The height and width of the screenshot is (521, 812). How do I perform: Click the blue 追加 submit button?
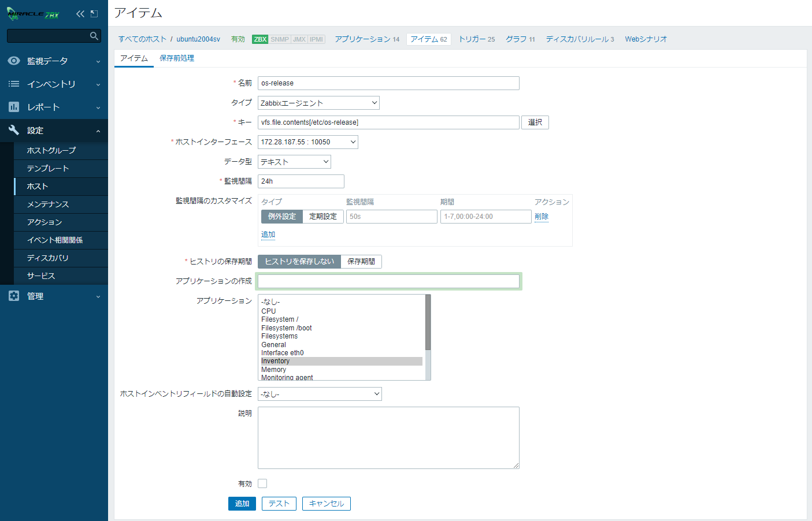(x=242, y=504)
